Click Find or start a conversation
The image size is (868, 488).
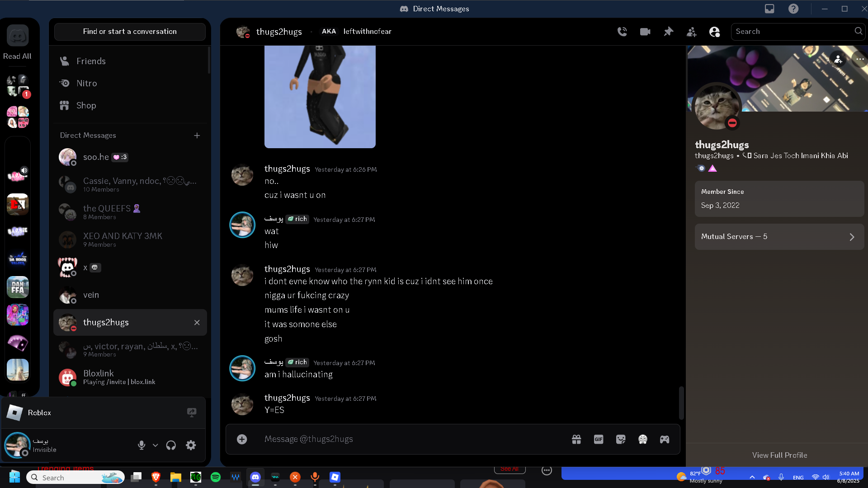pyautogui.click(x=130, y=32)
